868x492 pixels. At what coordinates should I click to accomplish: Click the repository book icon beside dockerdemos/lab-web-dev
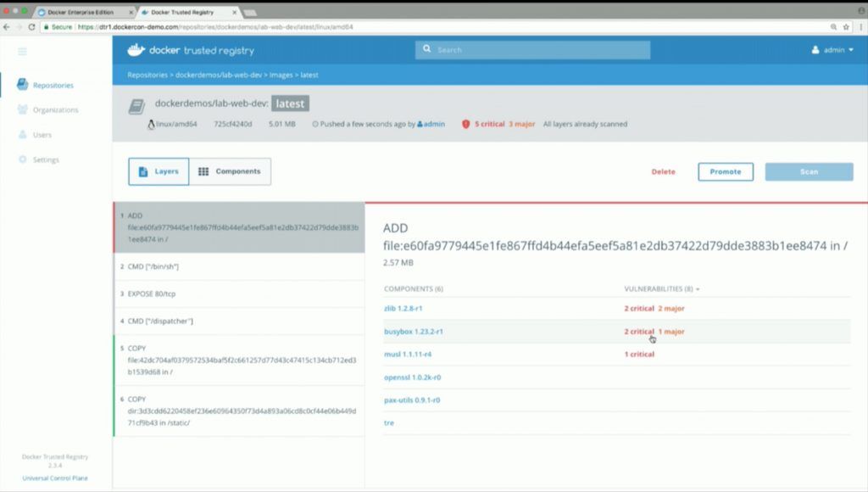click(x=136, y=106)
